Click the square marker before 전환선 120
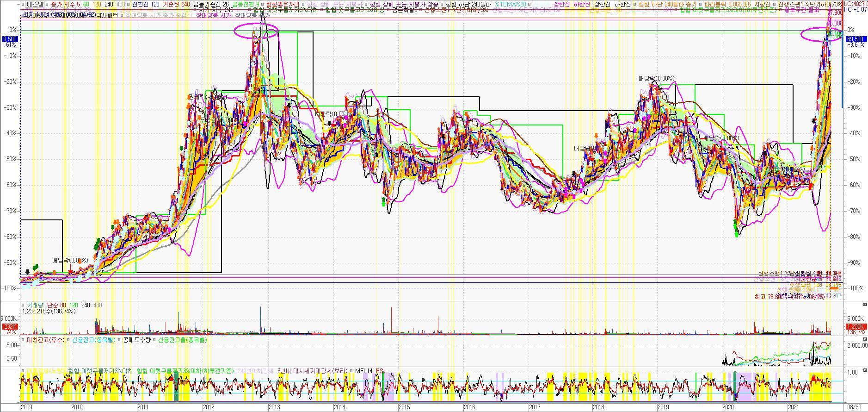This screenshot has height=412, width=868. tap(129, 4)
